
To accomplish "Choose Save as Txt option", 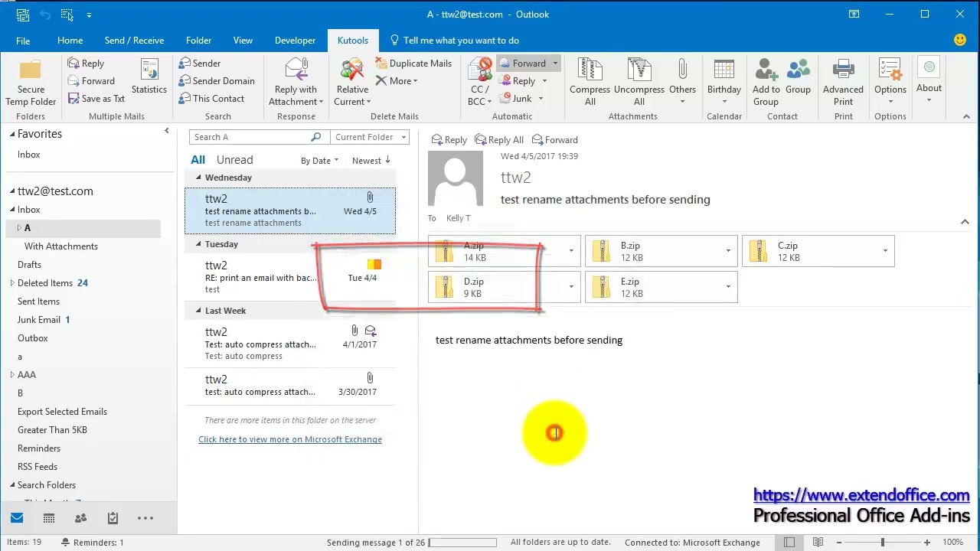I will pyautogui.click(x=96, y=99).
